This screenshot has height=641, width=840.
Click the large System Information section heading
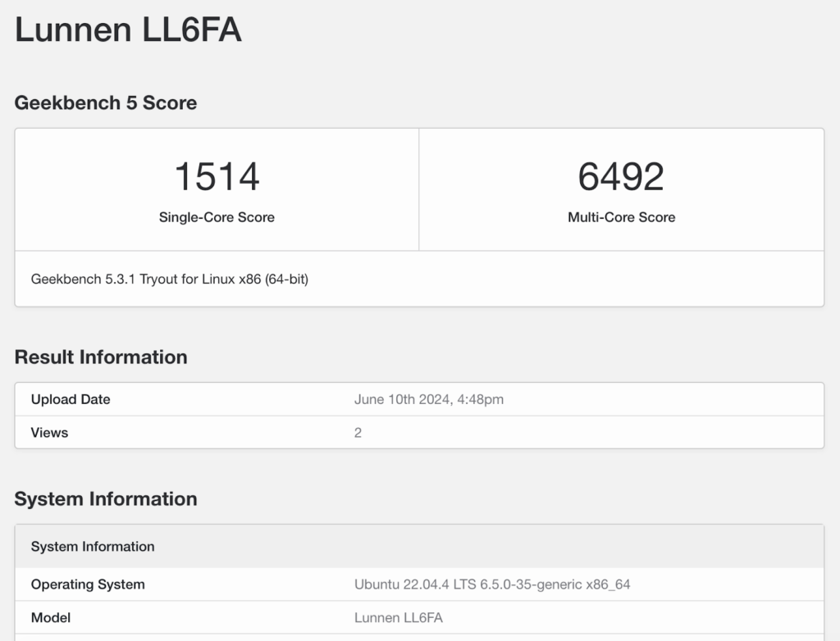106,499
